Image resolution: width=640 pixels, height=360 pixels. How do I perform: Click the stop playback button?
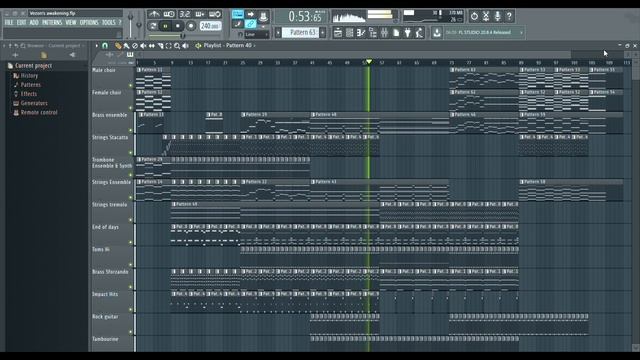tap(178, 26)
